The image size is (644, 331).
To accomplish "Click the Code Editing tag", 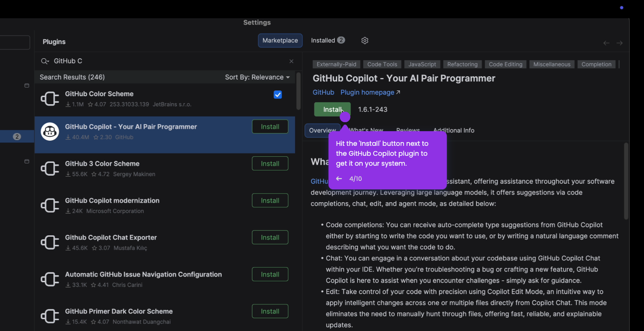I will 506,64.
